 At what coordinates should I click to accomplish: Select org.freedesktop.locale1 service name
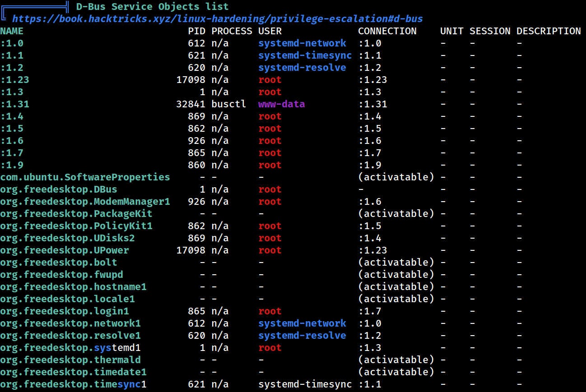(67, 299)
